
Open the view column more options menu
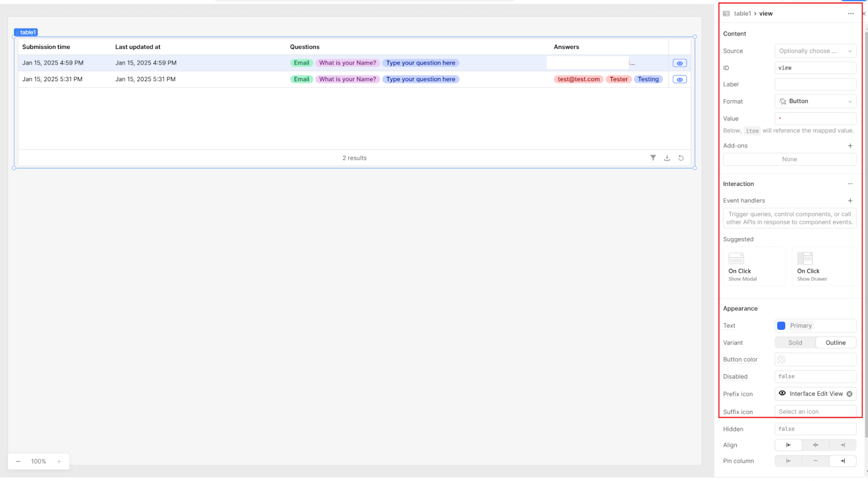850,14
